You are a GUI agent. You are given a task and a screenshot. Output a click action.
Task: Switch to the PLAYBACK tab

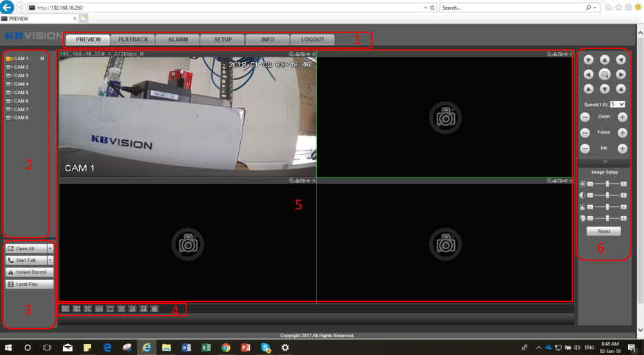[x=133, y=39]
